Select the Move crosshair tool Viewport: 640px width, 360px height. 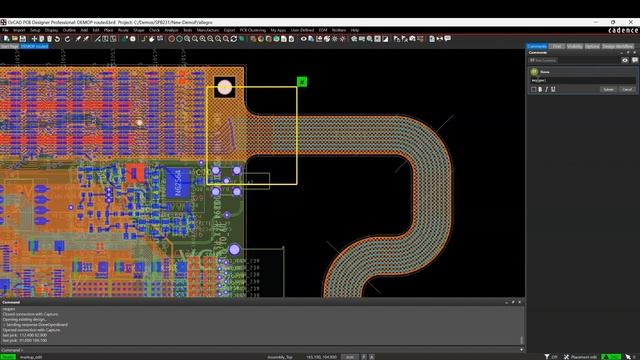click(x=34, y=39)
